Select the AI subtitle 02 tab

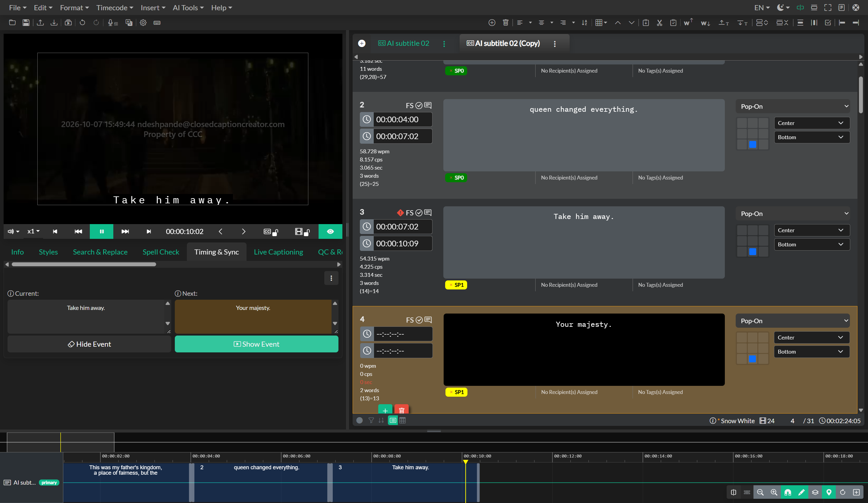(404, 43)
